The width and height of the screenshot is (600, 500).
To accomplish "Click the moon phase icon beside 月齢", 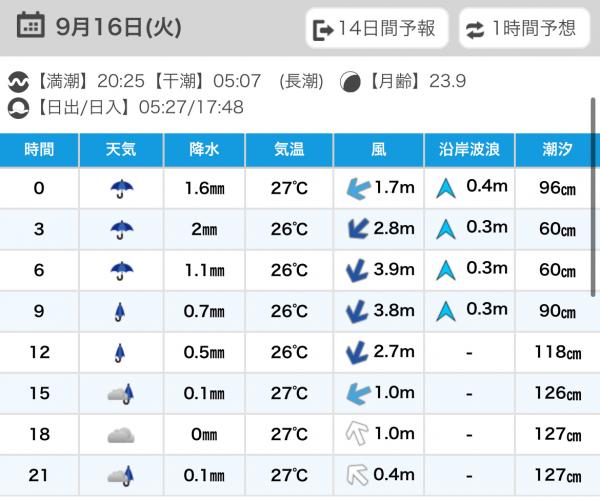I will coord(350,82).
